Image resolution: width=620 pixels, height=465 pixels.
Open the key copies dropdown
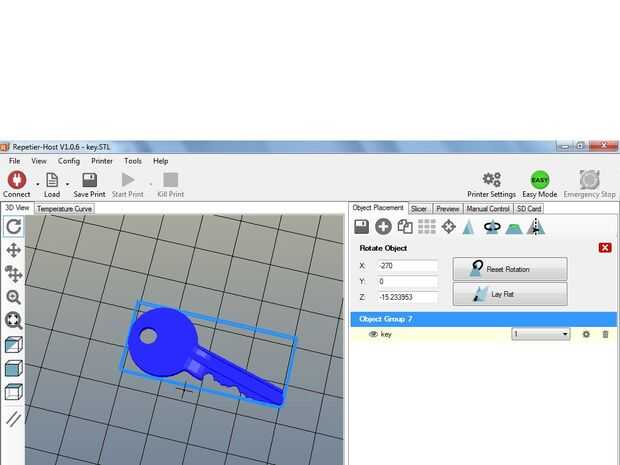[541, 334]
